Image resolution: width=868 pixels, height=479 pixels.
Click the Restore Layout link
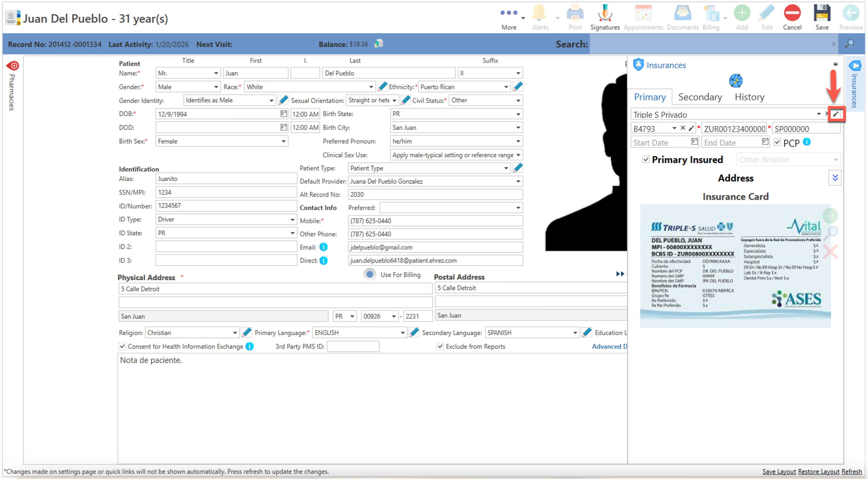[818, 471]
